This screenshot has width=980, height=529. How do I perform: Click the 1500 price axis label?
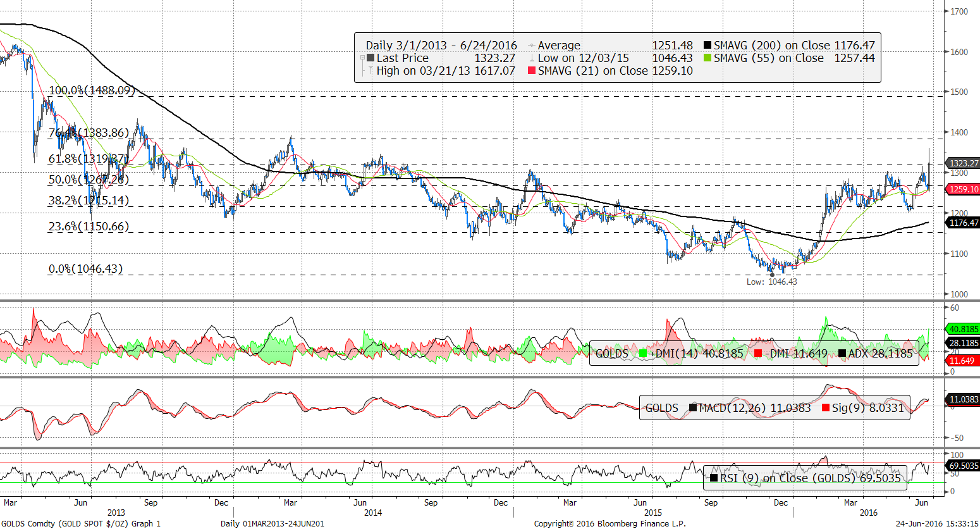959,92
